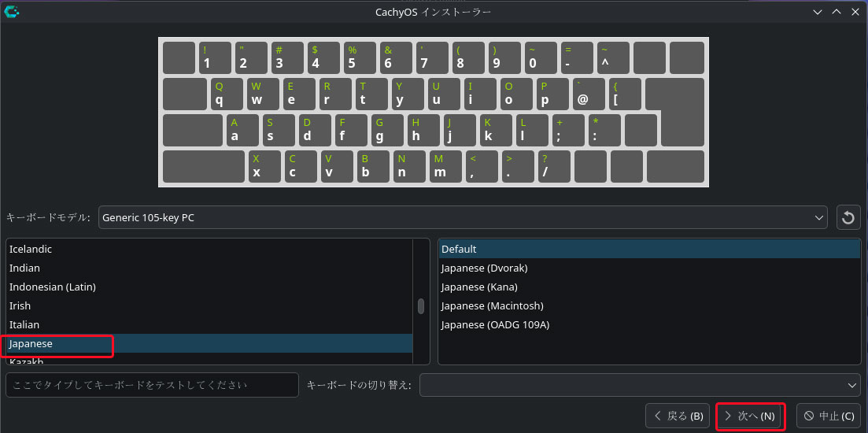Select Irish in the layout list
The image size is (868, 433).
coord(209,305)
